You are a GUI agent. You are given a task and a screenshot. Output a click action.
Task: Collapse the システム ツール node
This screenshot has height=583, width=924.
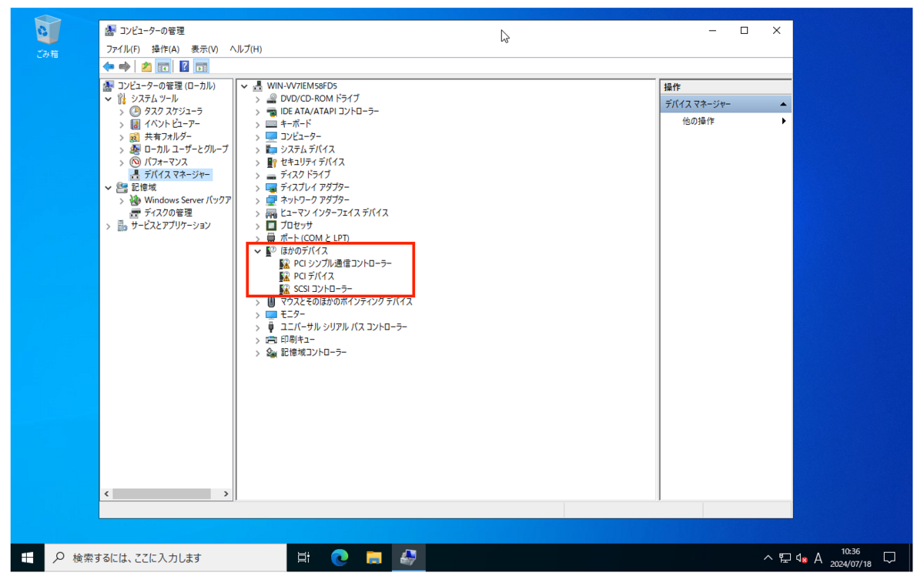[109, 99]
